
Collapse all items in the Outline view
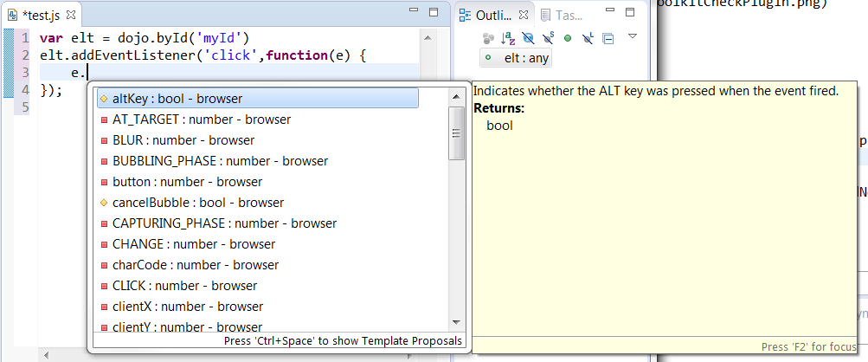[608, 39]
